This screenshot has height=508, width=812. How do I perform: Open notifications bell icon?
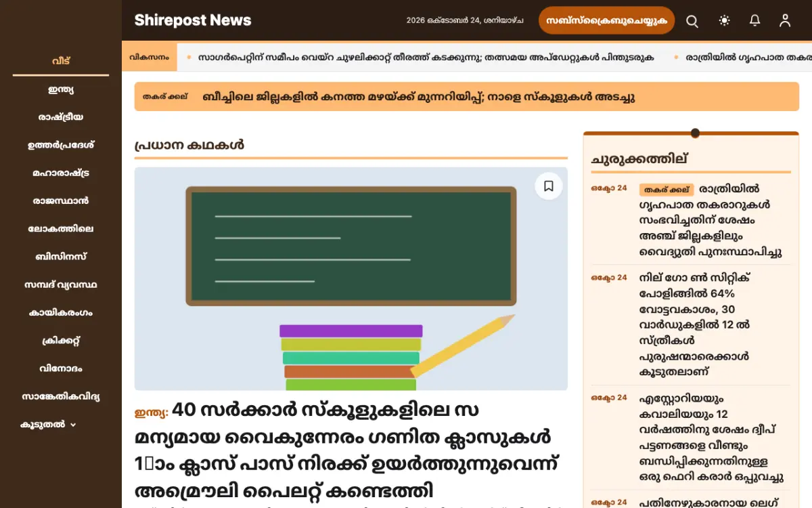click(x=755, y=21)
